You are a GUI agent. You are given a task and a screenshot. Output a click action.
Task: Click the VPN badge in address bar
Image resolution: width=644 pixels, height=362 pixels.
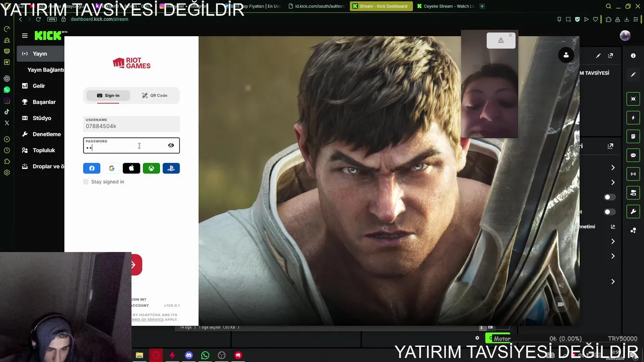pos(52,19)
